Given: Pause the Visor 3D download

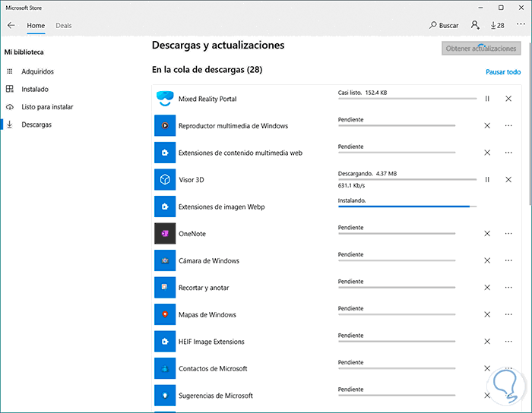Looking at the screenshot, I should pos(487,180).
